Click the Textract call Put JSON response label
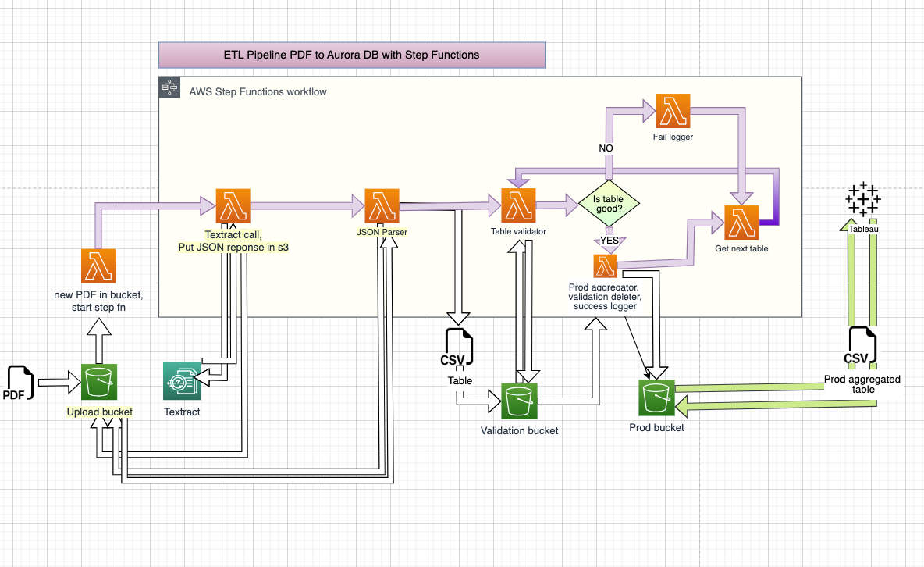 click(x=233, y=241)
